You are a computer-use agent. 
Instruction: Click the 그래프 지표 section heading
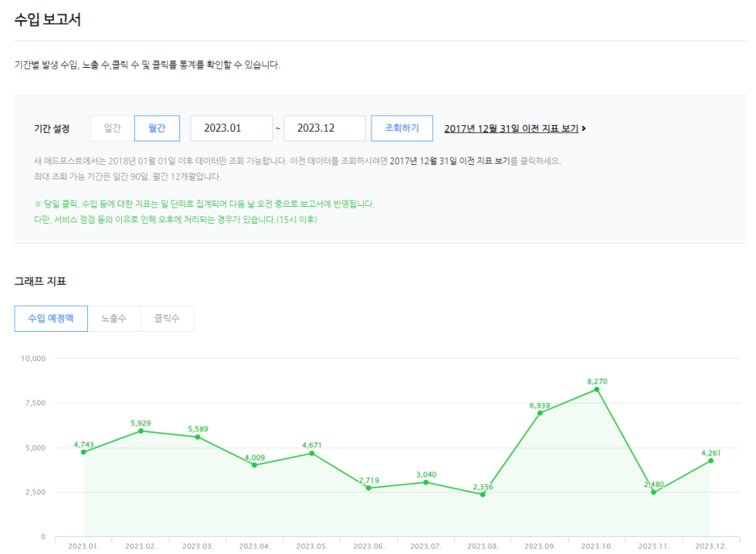pyautogui.click(x=40, y=281)
